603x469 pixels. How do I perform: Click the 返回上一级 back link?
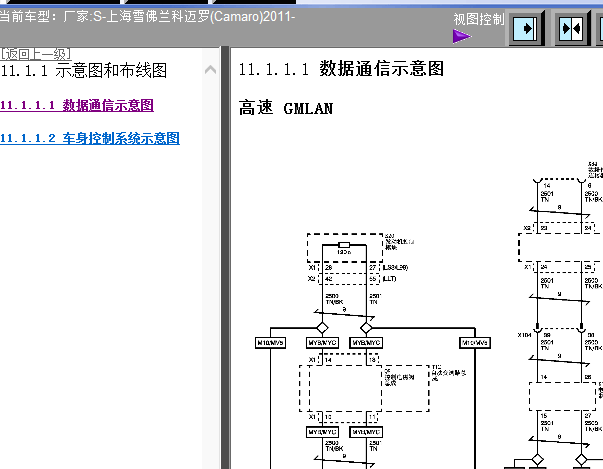point(35,54)
